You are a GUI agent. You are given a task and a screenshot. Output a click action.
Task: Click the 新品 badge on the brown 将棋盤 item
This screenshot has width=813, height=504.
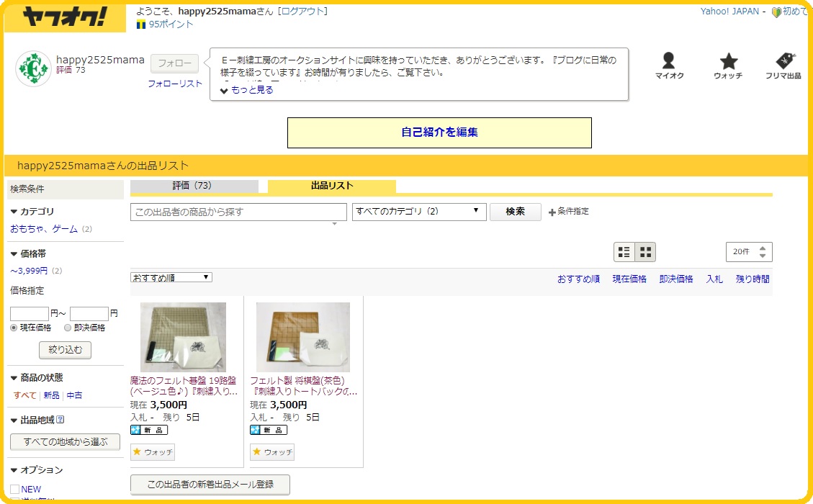click(269, 430)
